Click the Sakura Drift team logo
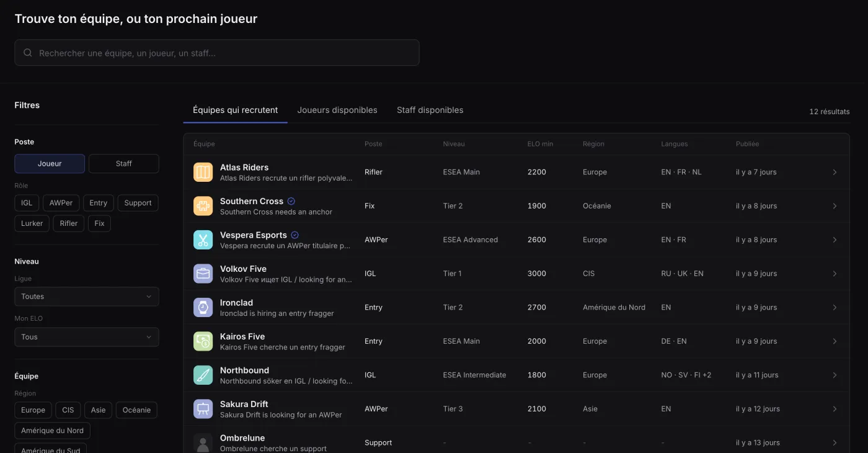868x453 pixels. pyautogui.click(x=203, y=409)
